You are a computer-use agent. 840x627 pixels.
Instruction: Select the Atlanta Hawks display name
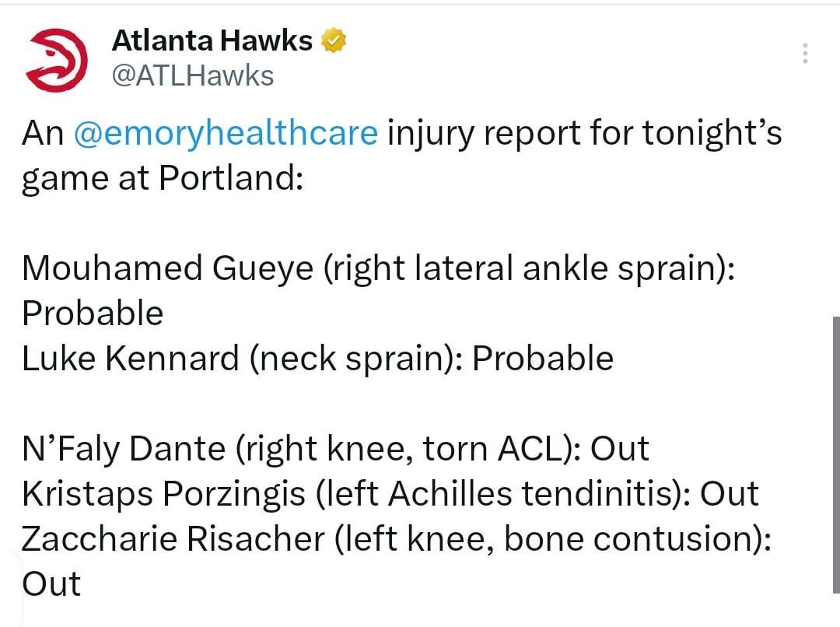coord(212,40)
